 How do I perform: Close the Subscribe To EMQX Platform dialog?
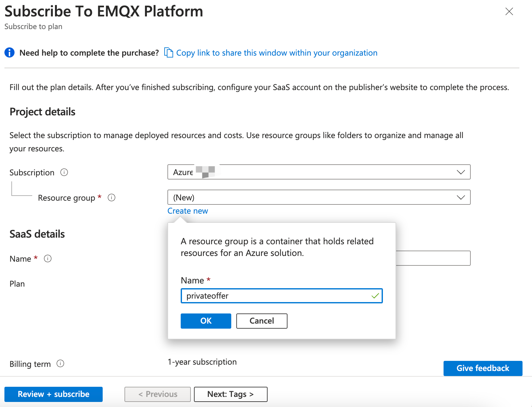coord(509,12)
